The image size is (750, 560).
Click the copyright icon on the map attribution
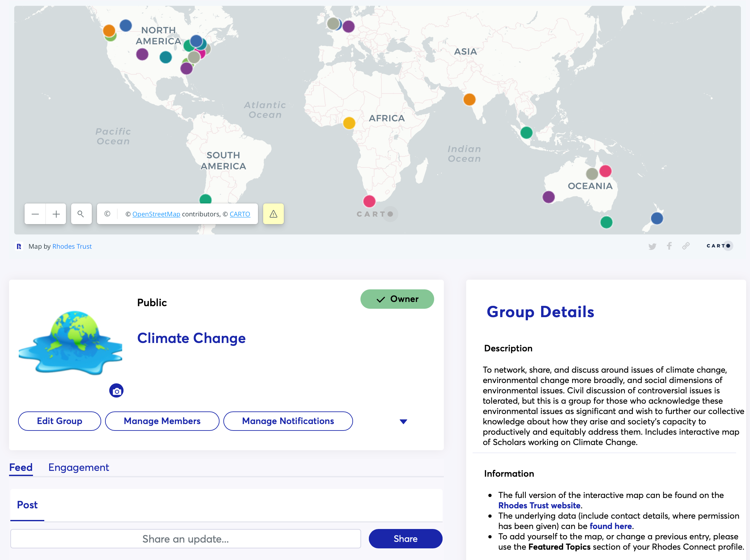pyautogui.click(x=107, y=214)
